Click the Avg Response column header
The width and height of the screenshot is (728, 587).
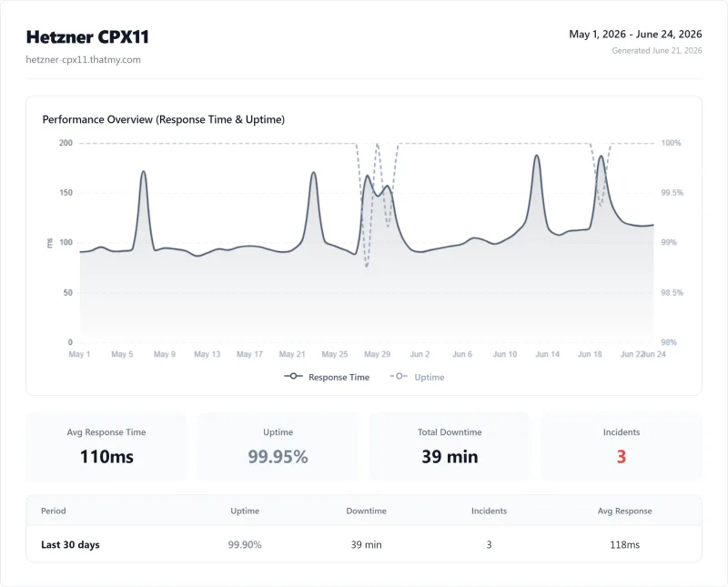point(624,511)
